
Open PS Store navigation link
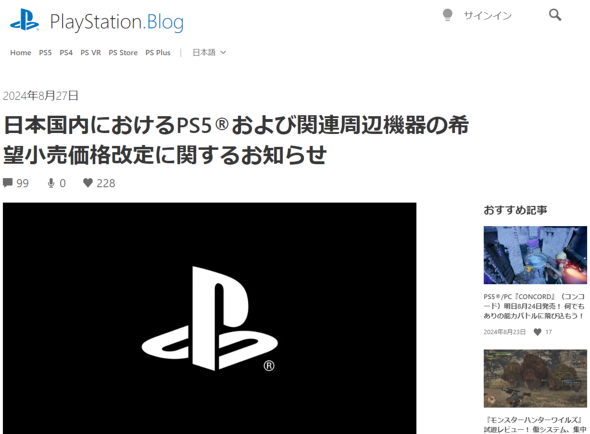(123, 53)
